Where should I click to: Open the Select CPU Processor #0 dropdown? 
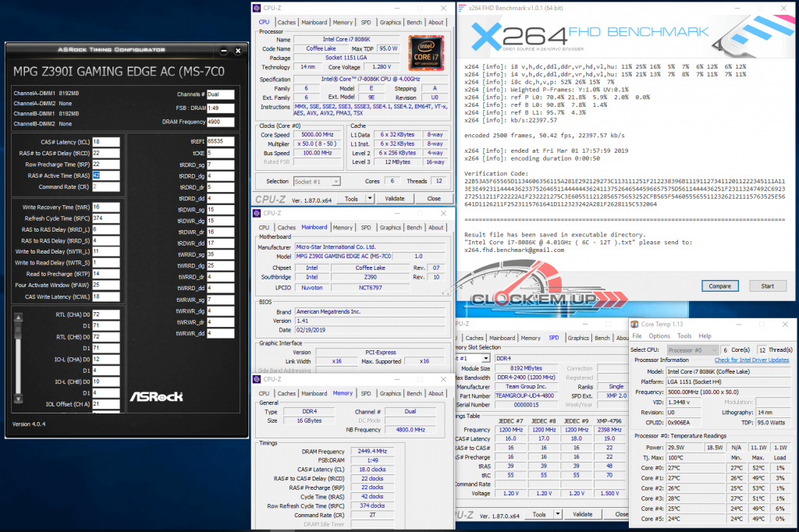pos(693,350)
